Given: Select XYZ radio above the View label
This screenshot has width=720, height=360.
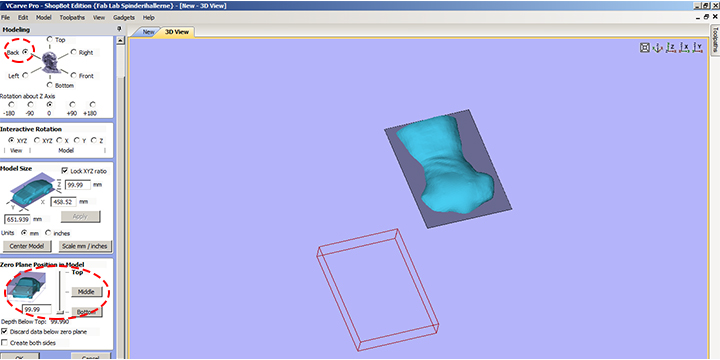Looking at the screenshot, I should tap(11, 141).
